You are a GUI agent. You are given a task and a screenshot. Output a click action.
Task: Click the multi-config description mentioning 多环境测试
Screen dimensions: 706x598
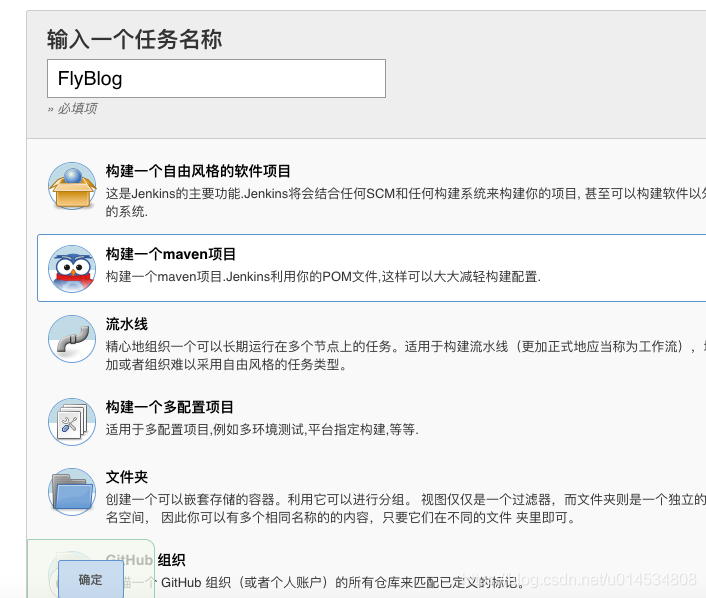[262, 430]
